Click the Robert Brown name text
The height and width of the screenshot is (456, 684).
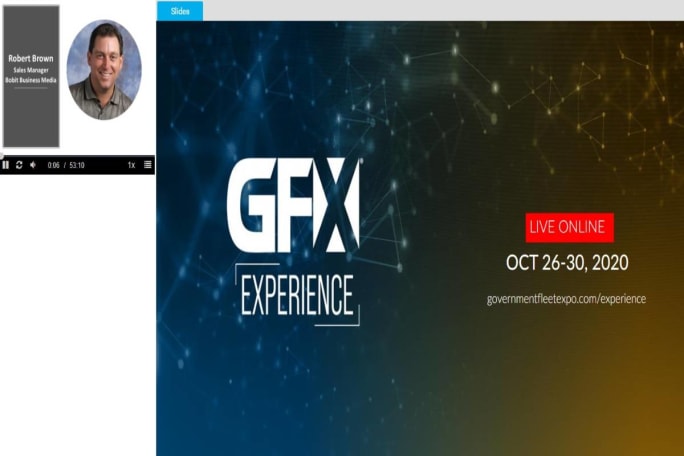[31, 59]
